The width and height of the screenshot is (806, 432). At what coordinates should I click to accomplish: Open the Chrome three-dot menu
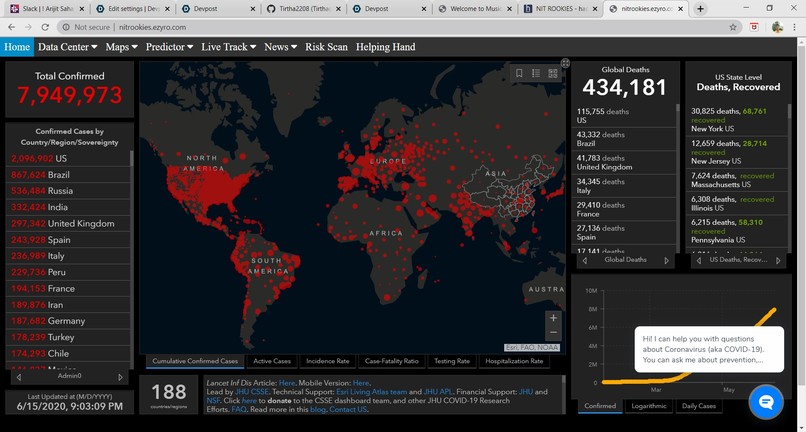(795, 27)
